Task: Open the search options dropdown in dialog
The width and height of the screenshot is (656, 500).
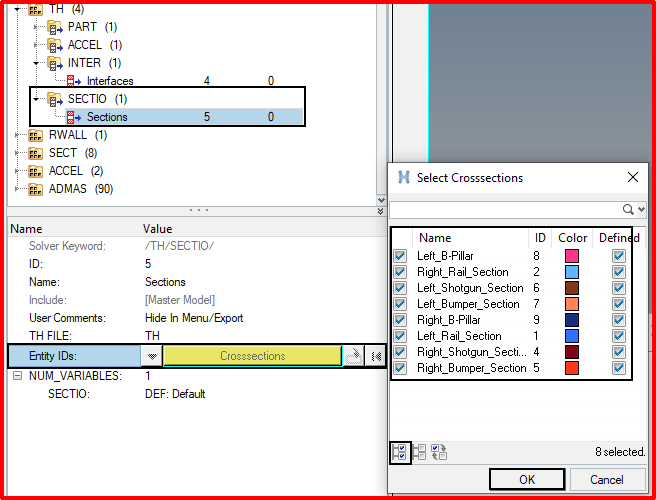Action: [x=641, y=209]
